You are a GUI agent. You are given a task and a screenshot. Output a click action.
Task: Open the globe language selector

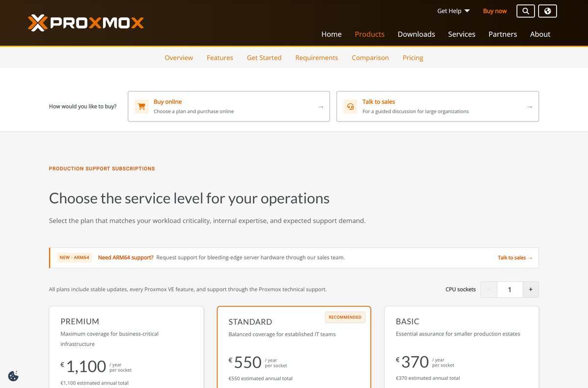547,11
